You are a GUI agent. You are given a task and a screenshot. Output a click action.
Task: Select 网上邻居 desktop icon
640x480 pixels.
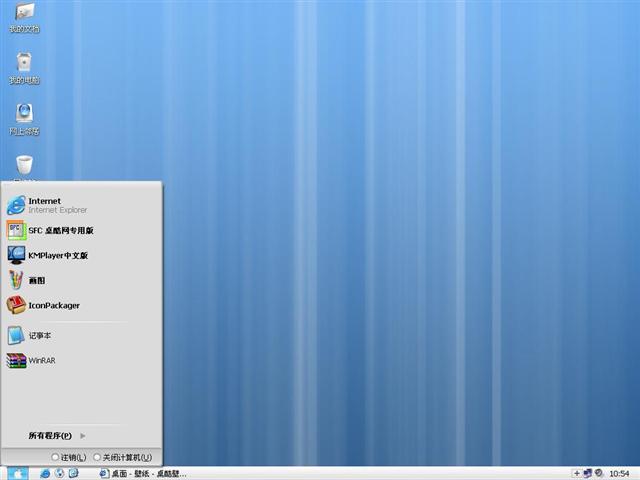coord(24,120)
